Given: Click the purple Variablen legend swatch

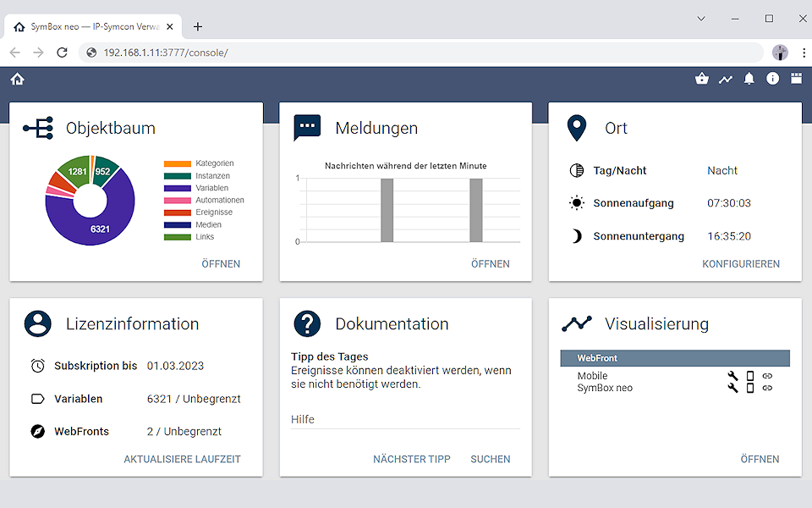Looking at the screenshot, I should 177,188.
